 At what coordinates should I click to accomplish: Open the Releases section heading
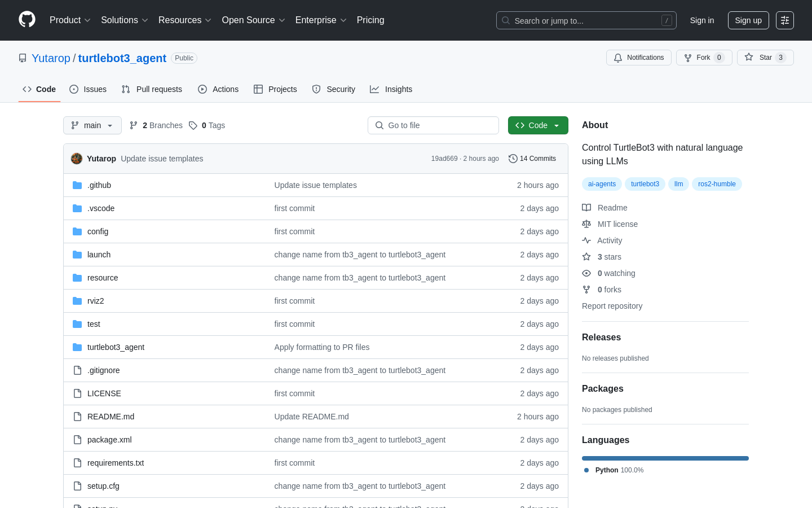(601, 337)
